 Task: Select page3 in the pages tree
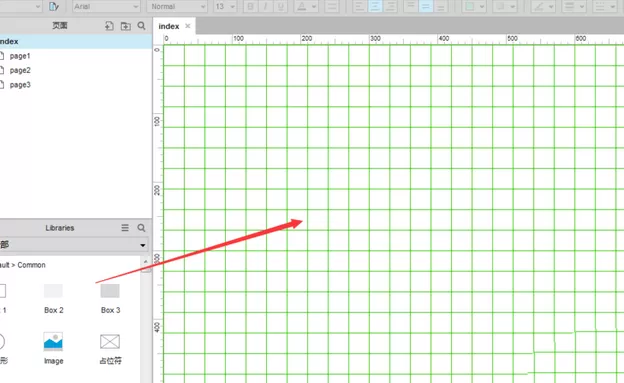pos(20,85)
